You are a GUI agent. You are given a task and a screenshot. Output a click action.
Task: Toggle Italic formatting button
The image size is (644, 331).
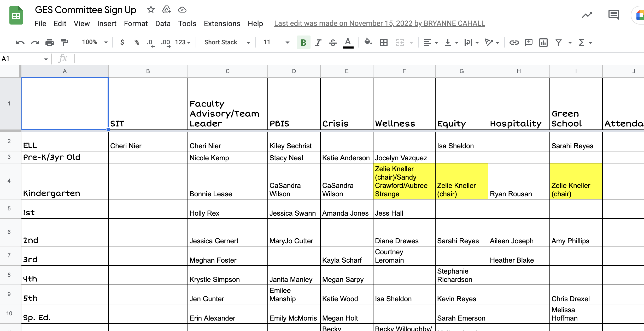coord(318,42)
